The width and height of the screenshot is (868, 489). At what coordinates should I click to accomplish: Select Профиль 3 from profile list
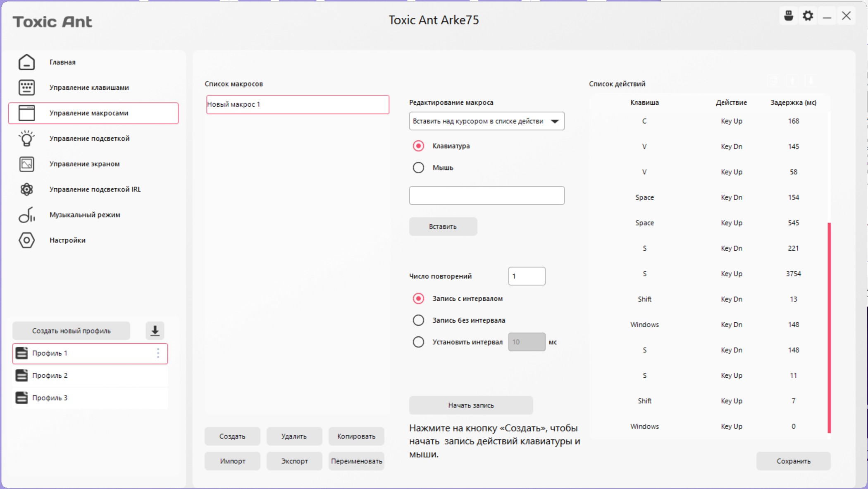(x=90, y=398)
